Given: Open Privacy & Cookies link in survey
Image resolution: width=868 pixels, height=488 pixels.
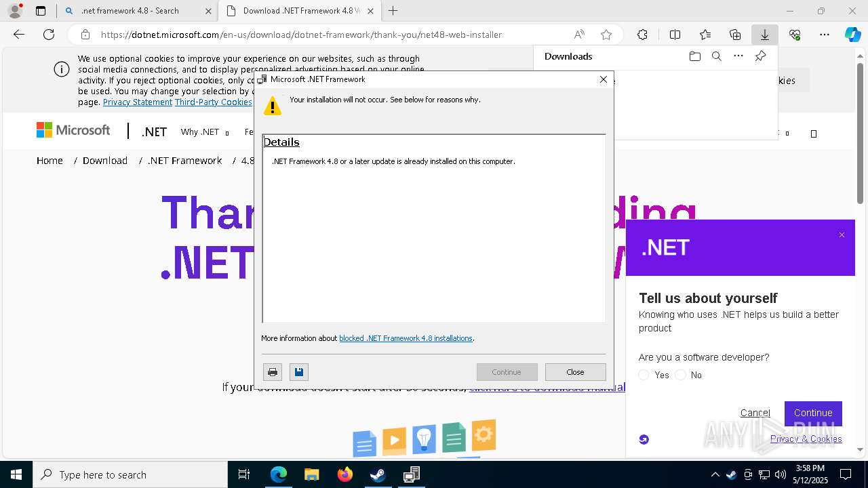Looking at the screenshot, I should 806,439.
